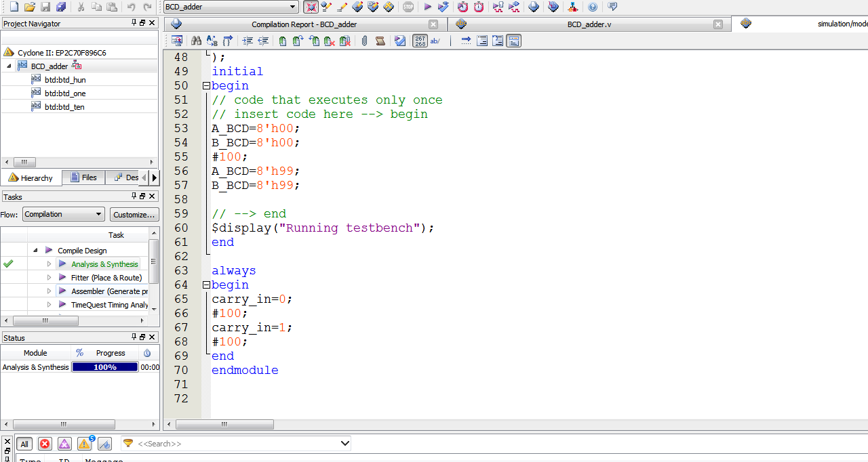Switch to the BCD_adder.v tab

click(x=589, y=24)
